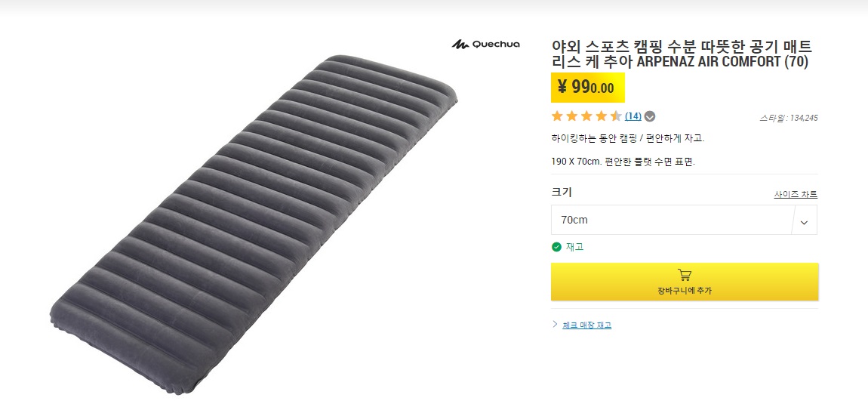Screen dimensions: 868x404
Task: Click the size selector's down arrow
Action: click(804, 221)
